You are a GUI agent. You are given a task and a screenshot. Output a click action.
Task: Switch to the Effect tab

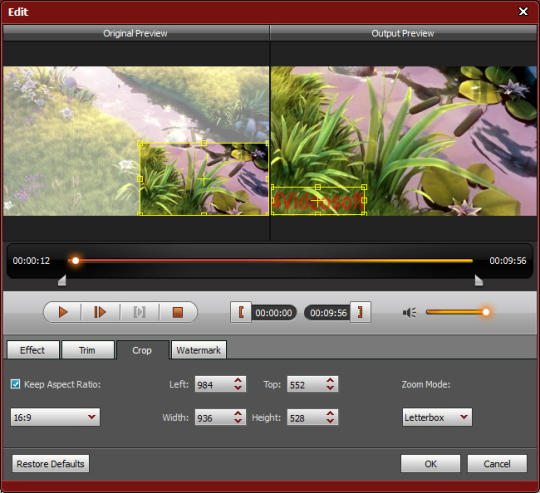coord(33,350)
